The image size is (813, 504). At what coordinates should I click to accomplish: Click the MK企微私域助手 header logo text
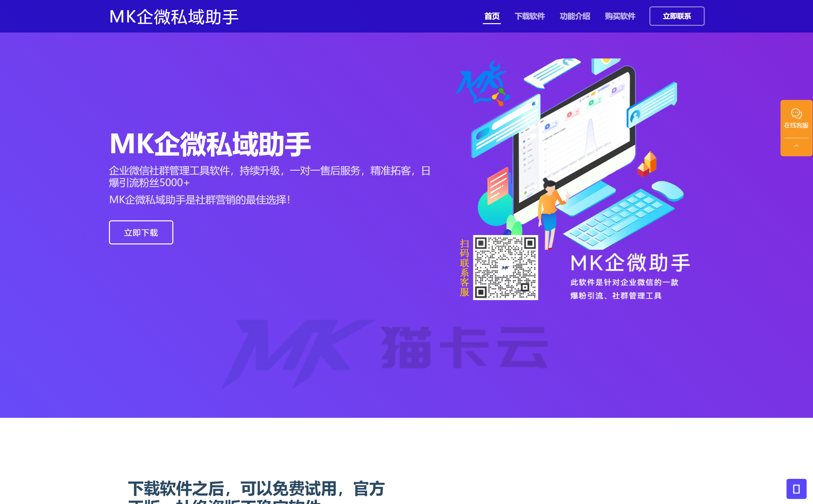(174, 17)
